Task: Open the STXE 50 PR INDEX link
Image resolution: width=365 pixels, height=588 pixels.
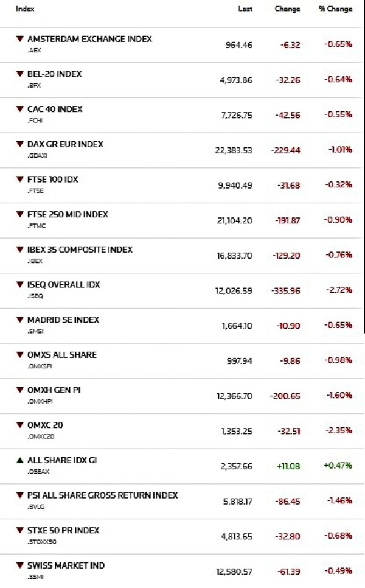Action: pos(63,531)
